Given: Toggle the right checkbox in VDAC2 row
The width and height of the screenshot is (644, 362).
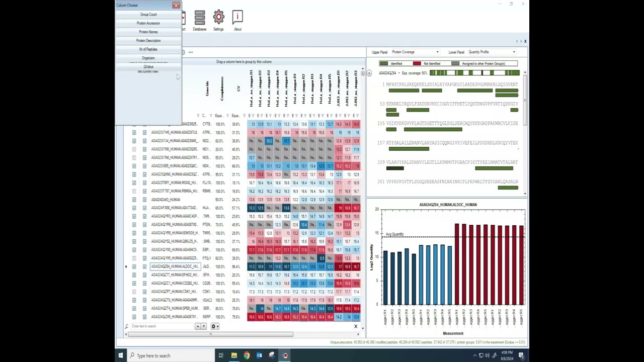Looking at the screenshot, I should (144, 300).
